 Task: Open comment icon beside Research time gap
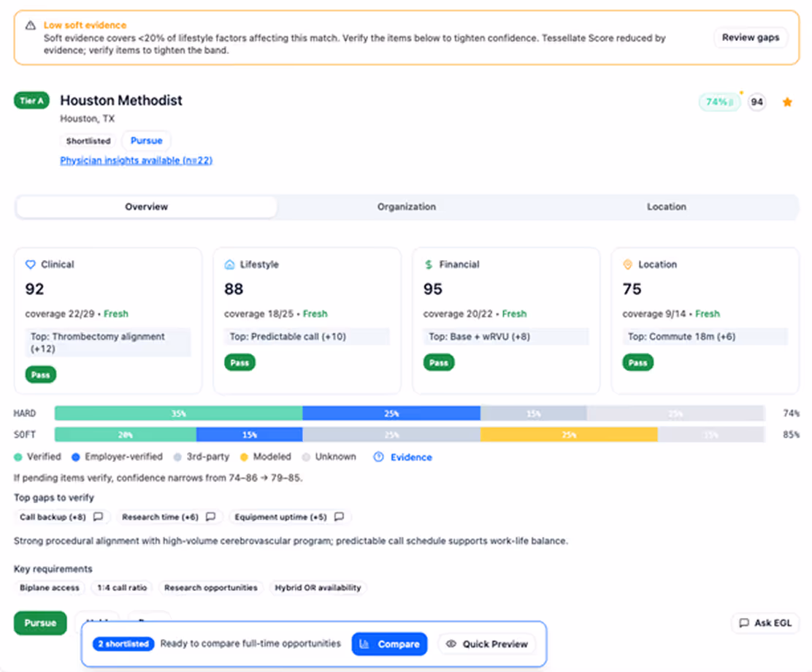click(x=210, y=516)
